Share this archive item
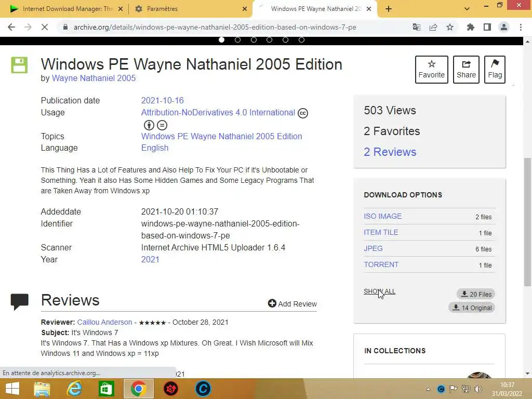The height and width of the screenshot is (399, 532). (466, 70)
